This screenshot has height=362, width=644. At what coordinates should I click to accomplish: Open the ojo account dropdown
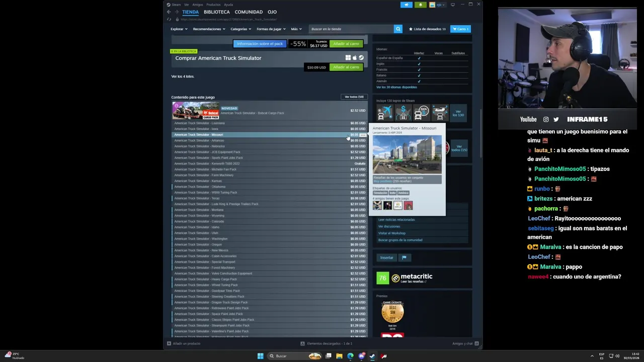tap(437, 5)
